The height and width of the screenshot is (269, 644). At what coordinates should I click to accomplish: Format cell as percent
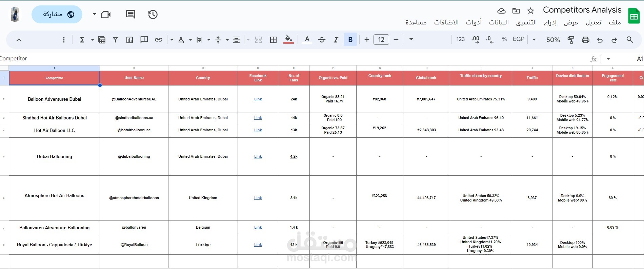pos(504,39)
